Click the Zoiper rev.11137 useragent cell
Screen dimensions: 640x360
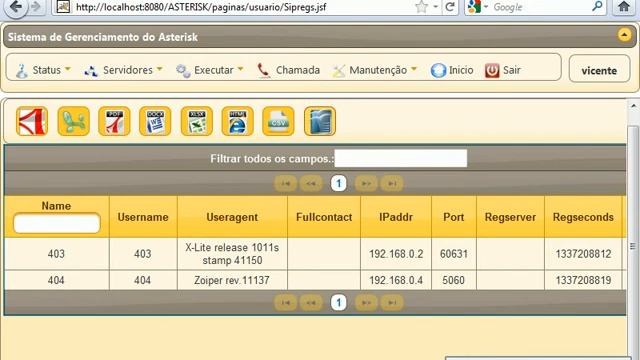click(x=232, y=280)
